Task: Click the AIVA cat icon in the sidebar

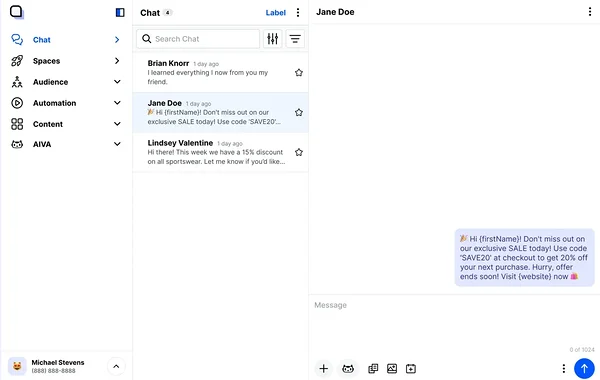Action: 17,144
